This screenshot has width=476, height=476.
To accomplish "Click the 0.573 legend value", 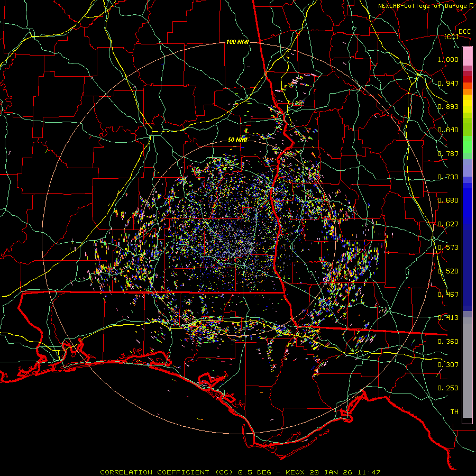I will click(x=448, y=248).
